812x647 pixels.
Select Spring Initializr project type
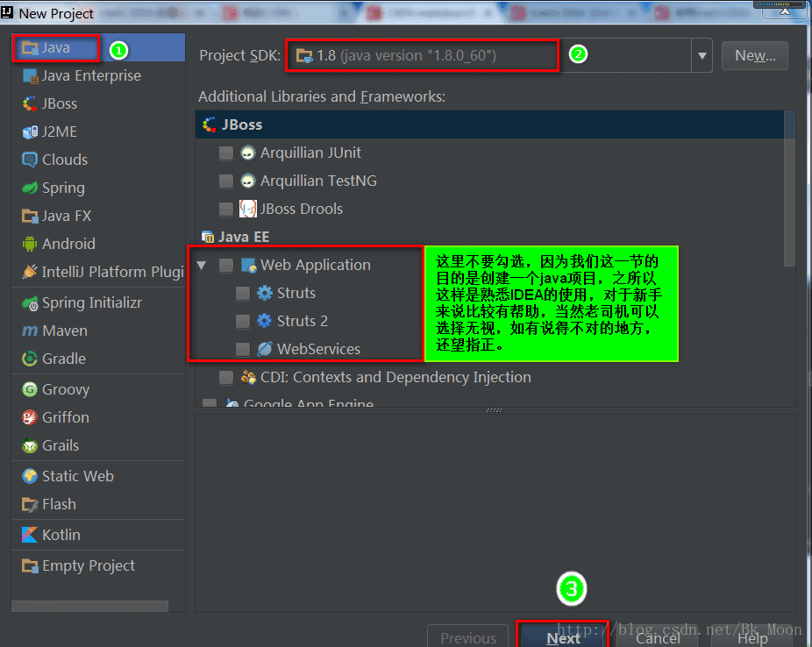tap(92, 302)
